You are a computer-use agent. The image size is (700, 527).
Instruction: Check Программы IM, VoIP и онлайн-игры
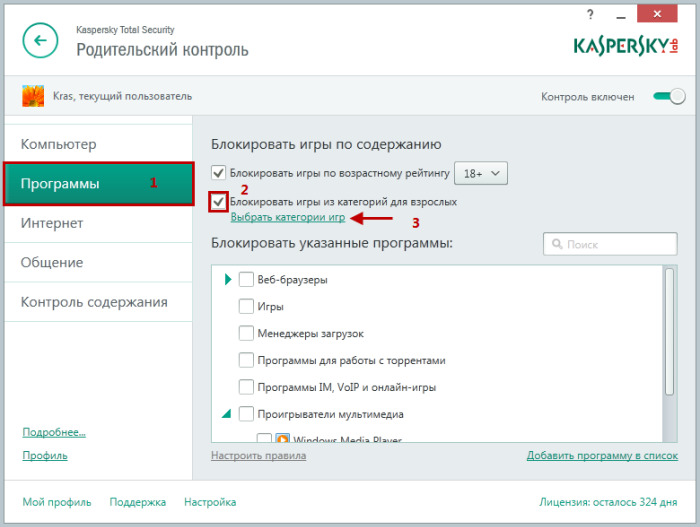(246, 387)
